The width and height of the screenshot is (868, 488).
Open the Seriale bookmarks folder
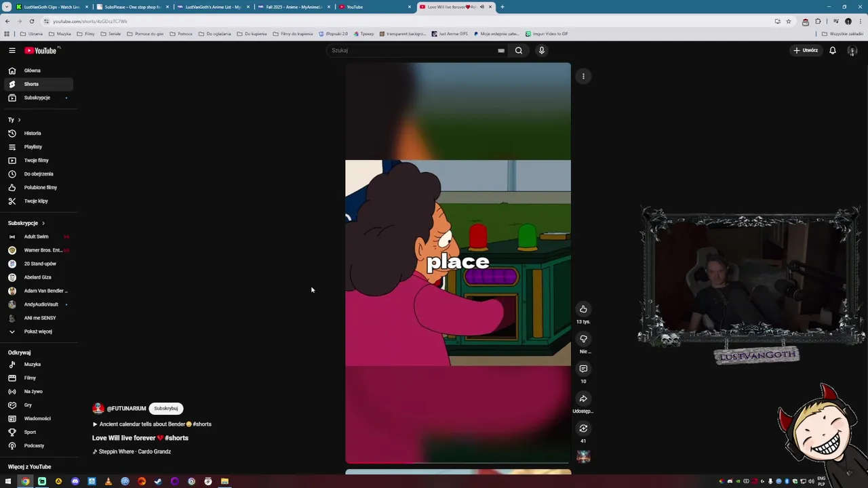(111, 34)
